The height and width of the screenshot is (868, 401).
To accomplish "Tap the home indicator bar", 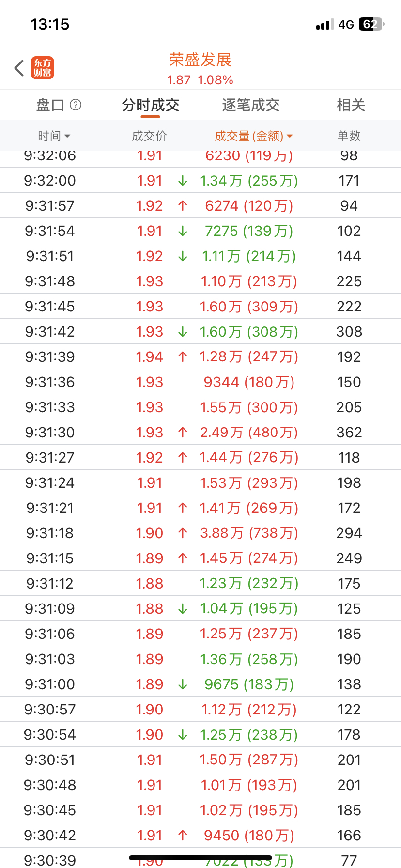I will [x=200, y=858].
